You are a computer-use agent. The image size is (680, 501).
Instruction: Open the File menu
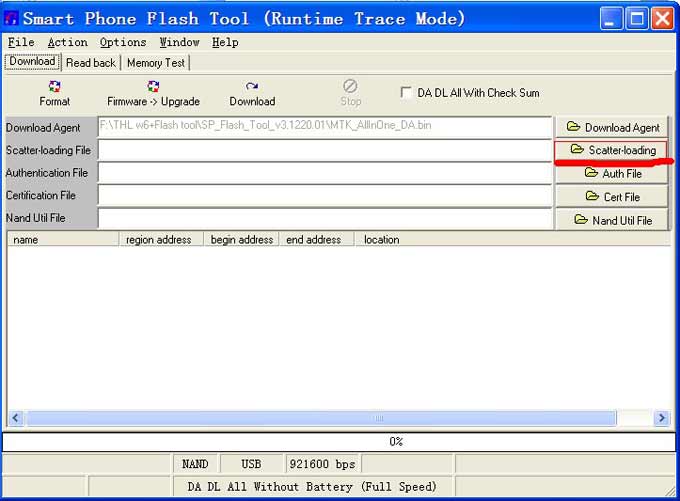[x=21, y=42]
